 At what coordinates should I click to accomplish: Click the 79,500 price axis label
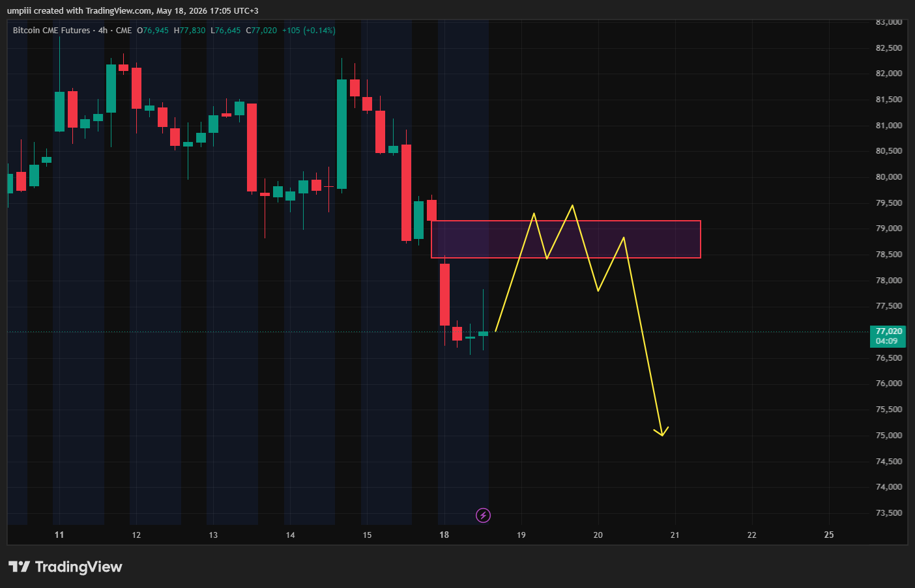point(889,203)
